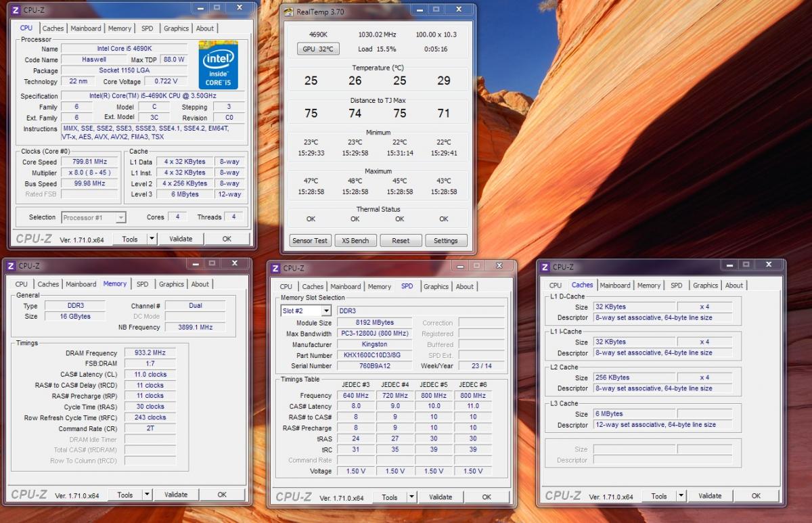Click RealTemp title bar thermometer icon
This screenshot has height=523, width=812.
289,12
